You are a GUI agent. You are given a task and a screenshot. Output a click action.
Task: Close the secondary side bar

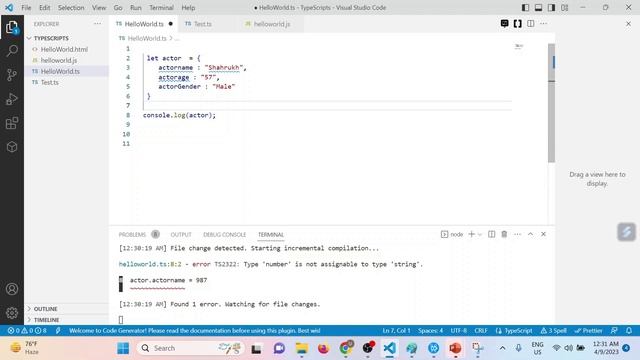tap(628, 24)
